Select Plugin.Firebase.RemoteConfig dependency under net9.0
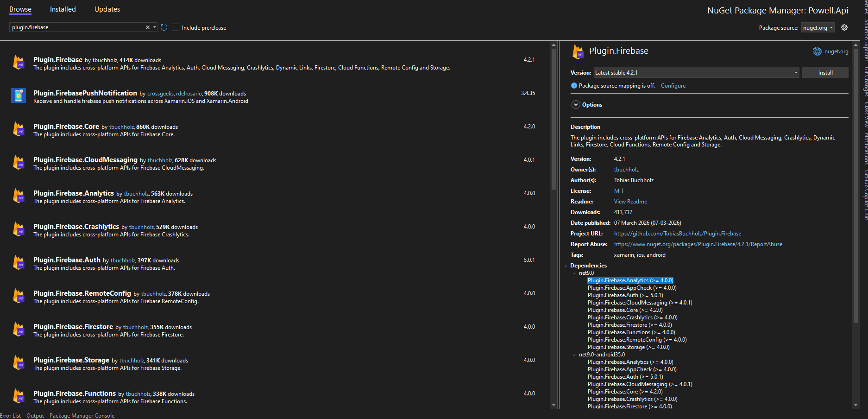 click(637, 340)
